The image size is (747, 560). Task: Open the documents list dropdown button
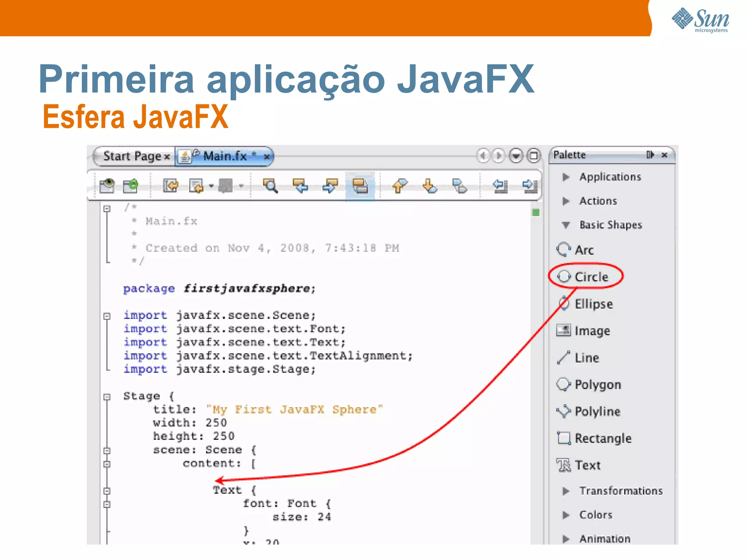(x=516, y=156)
